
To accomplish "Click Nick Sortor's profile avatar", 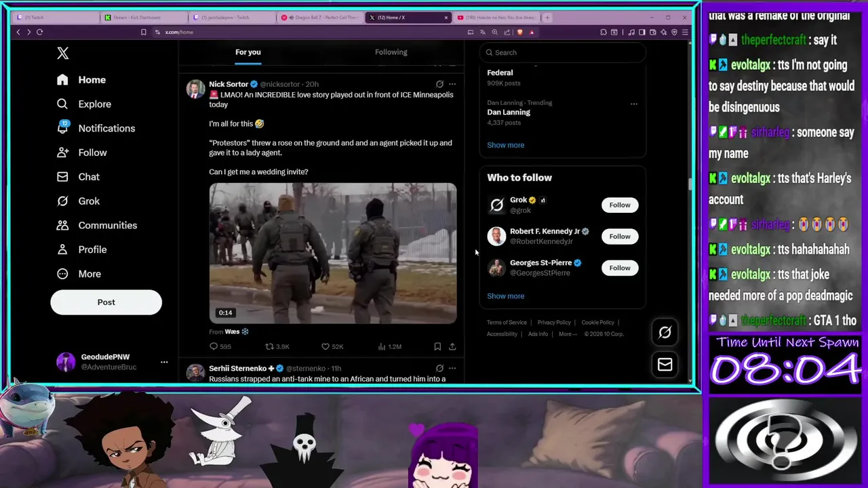I will [x=195, y=89].
